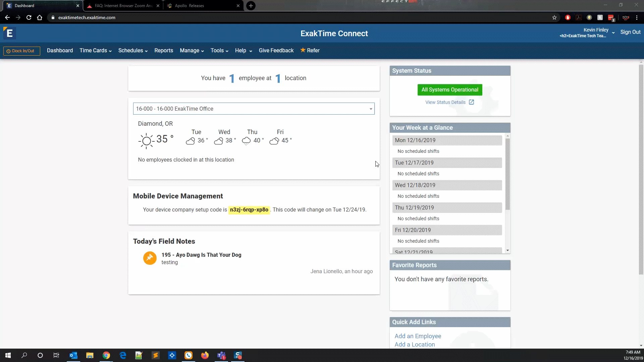
Task: Open View Status Details link
Action: click(445, 102)
